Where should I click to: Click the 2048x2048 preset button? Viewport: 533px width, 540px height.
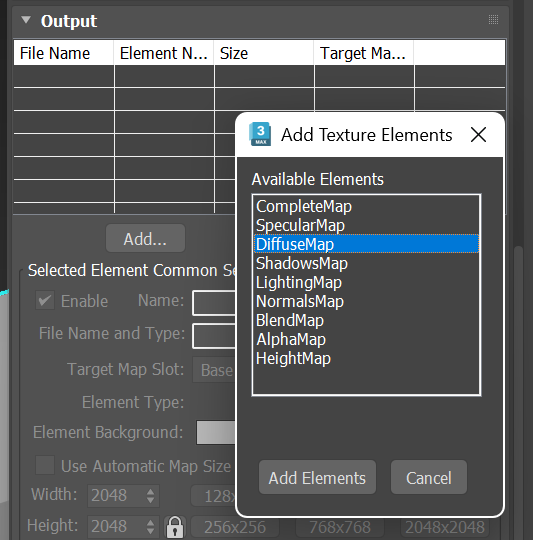point(445,527)
